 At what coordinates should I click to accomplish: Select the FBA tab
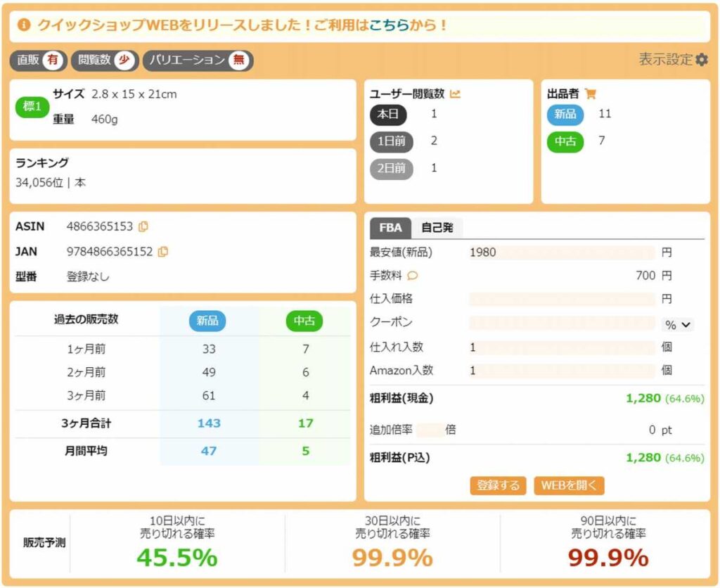tap(390, 228)
